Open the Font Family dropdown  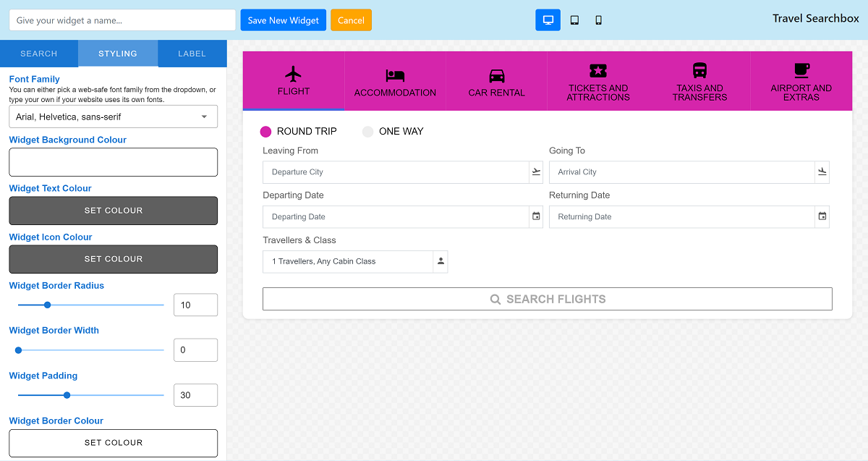pos(113,117)
